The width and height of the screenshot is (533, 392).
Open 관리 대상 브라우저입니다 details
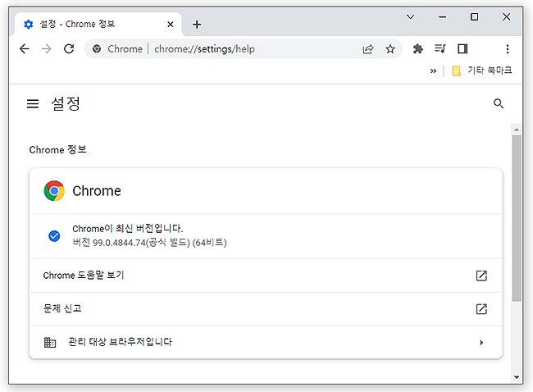point(266,342)
